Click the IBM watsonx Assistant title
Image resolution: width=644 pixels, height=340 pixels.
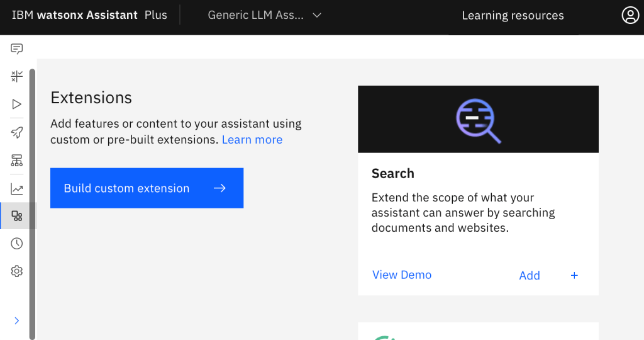coord(89,15)
